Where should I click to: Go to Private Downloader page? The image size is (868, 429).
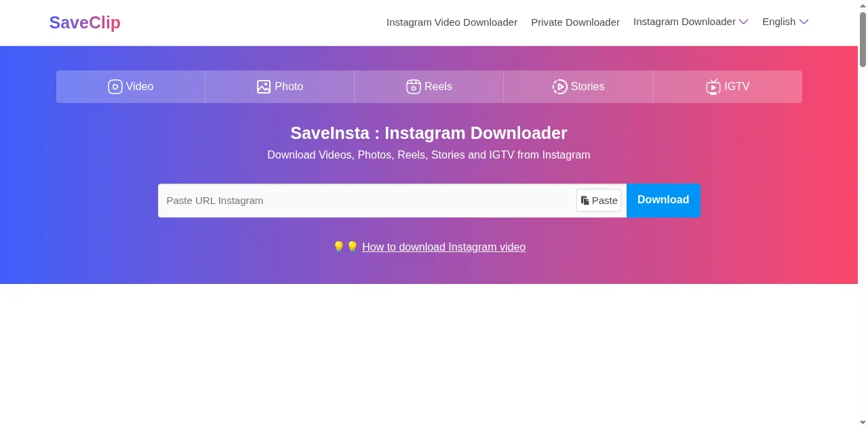click(x=575, y=22)
